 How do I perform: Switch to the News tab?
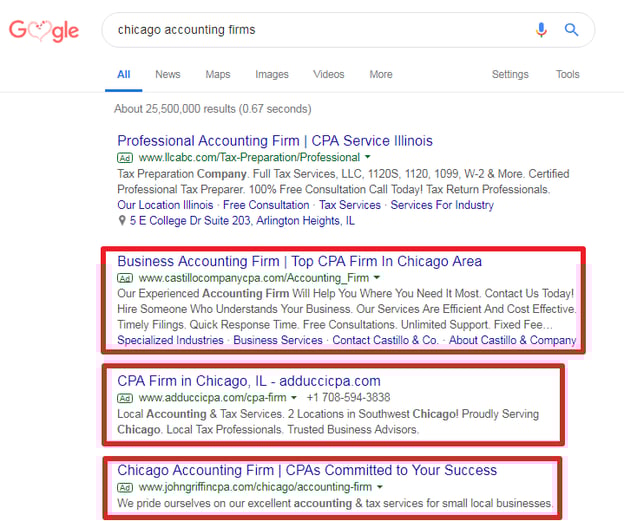coord(168,74)
